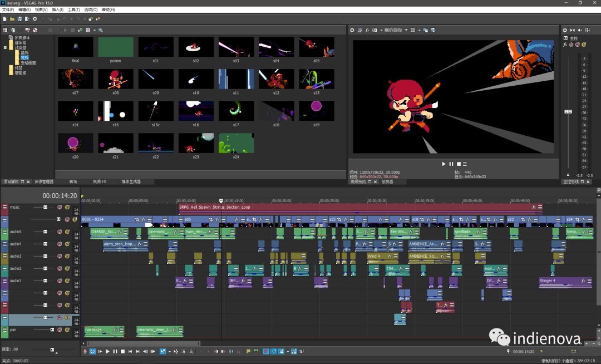Screen dimensions: 601x364
Task: Click the Record microphone icon in transport
Action: pyautogui.click(x=85, y=351)
